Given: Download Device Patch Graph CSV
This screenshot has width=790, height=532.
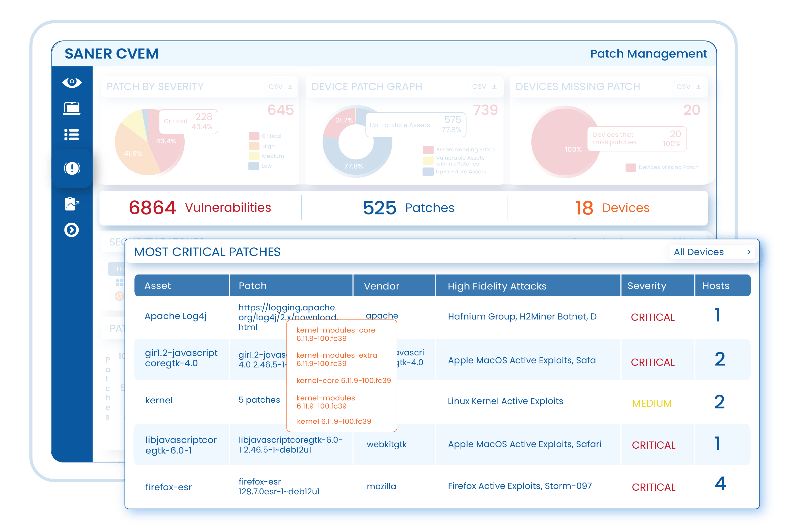Looking at the screenshot, I should (x=484, y=87).
